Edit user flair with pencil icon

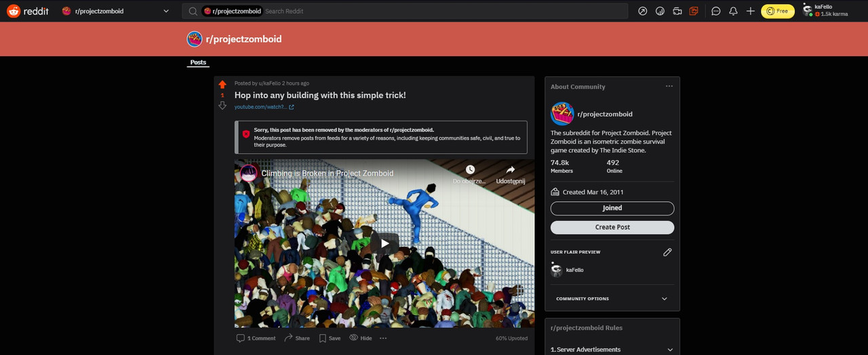pos(667,252)
